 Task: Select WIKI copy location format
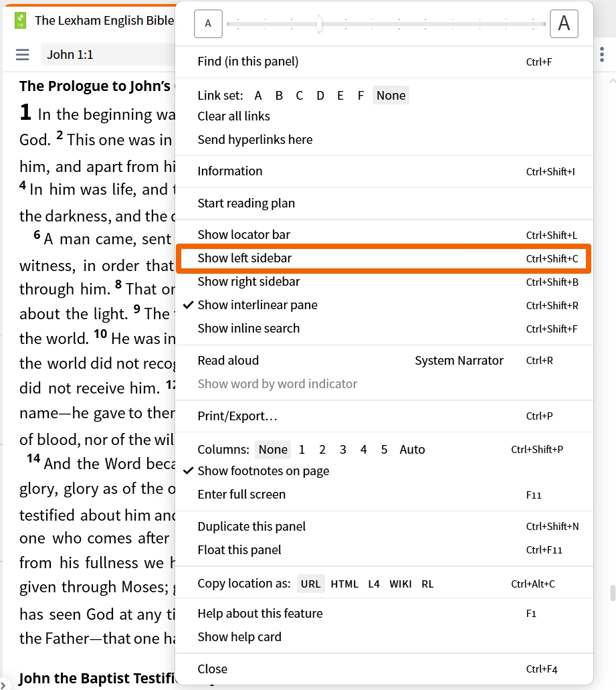tap(401, 584)
